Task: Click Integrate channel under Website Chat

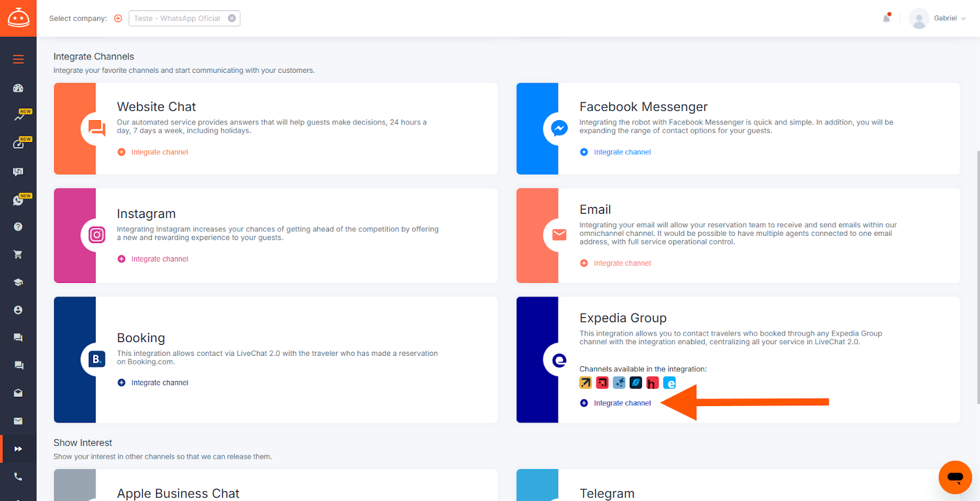Action: [x=153, y=152]
